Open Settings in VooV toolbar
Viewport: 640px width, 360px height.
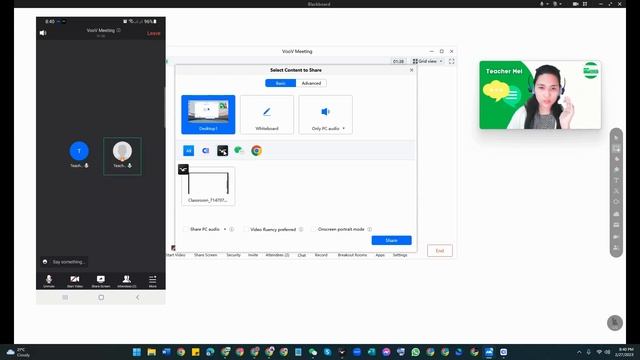pos(400,255)
